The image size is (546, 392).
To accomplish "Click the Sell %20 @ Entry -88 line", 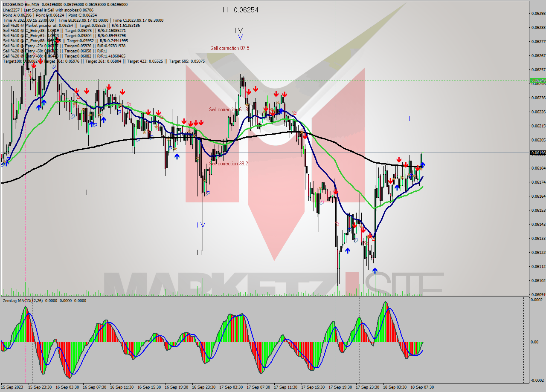I will click(x=64, y=56).
